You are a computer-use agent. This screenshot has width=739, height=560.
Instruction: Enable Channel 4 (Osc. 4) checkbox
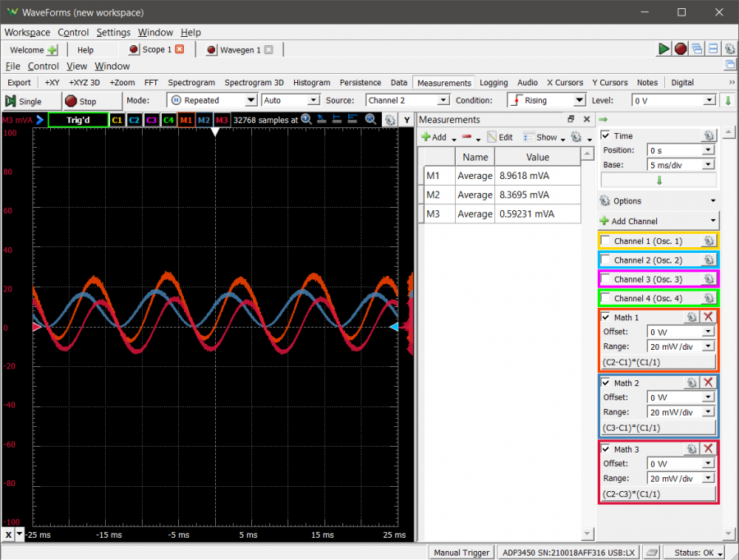click(606, 298)
